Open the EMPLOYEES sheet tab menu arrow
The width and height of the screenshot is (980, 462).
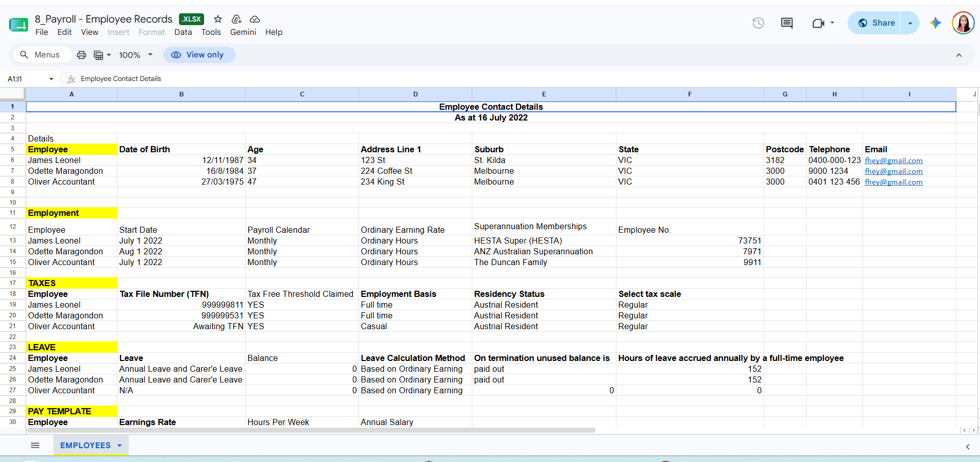point(119,446)
